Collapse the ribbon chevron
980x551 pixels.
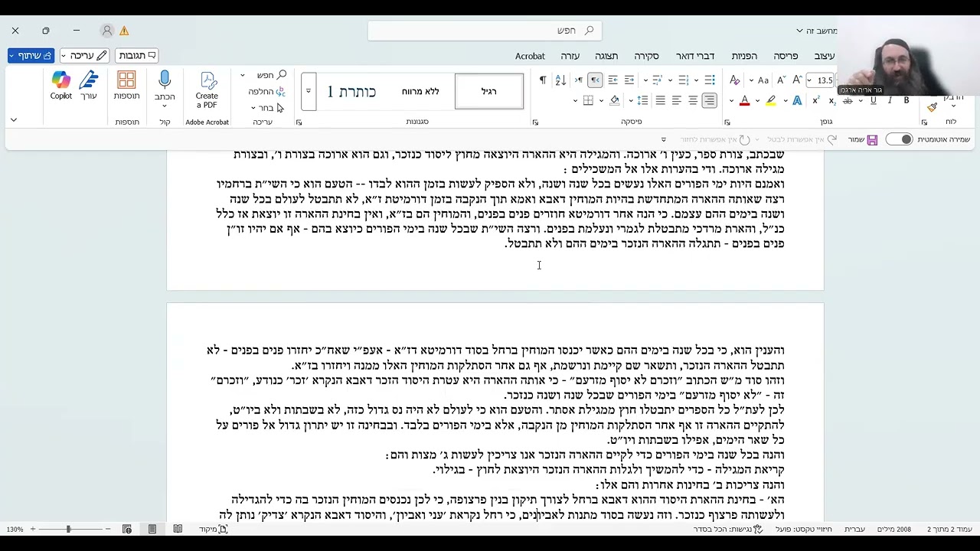coord(13,120)
